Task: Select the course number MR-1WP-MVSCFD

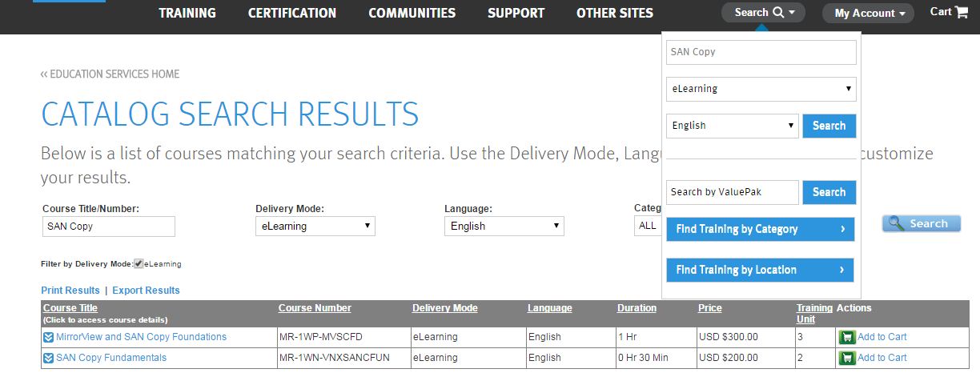Action: (x=320, y=337)
